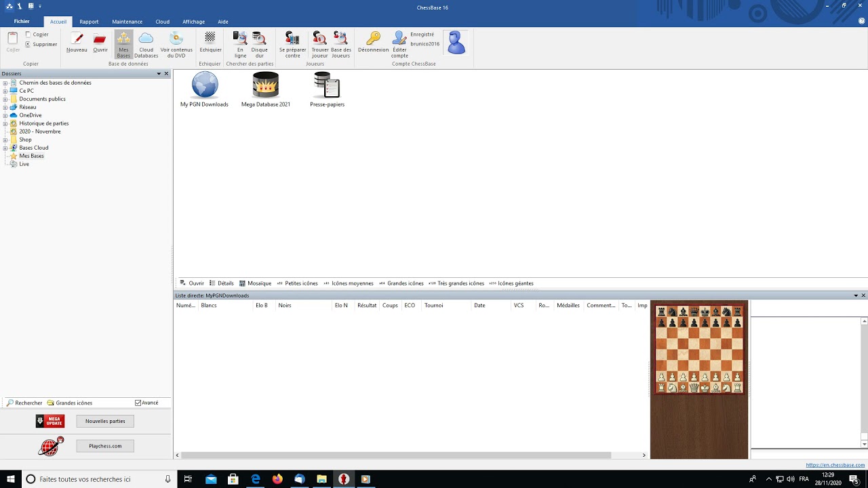Click the Playchess globe icon
The width and height of the screenshot is (868, 488).
51,446
